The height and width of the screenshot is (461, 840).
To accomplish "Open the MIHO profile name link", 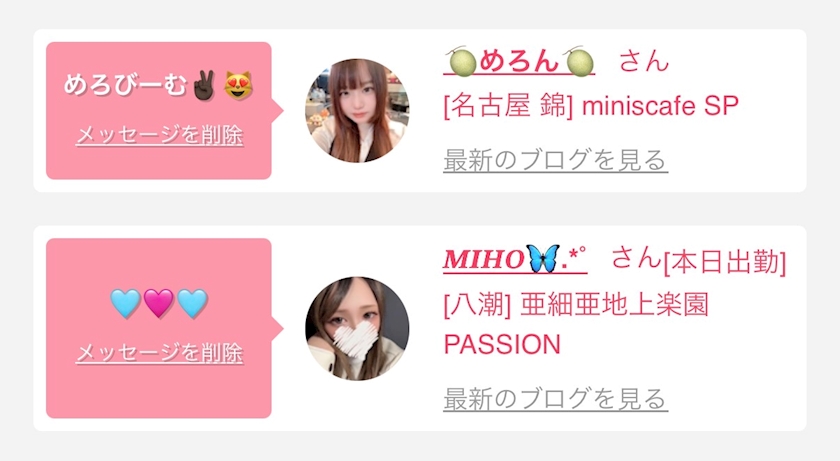I will (x=515, y=259).
